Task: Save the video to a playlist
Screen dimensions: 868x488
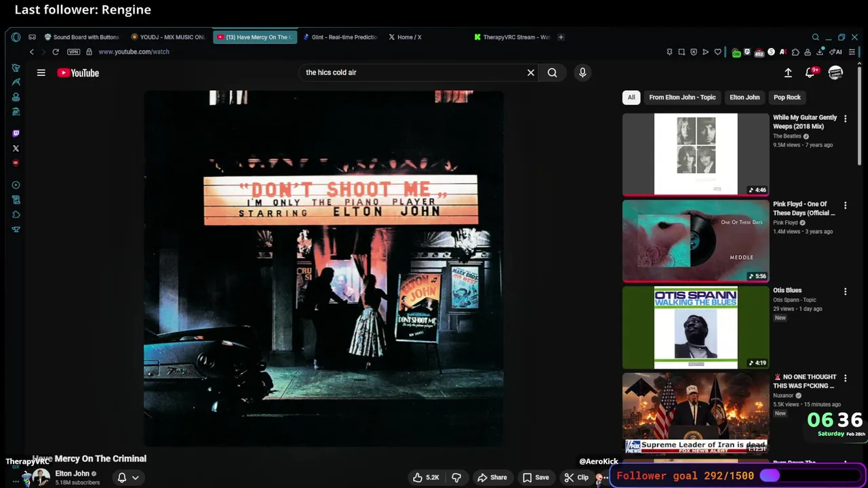Action: [x=536, y=477]
